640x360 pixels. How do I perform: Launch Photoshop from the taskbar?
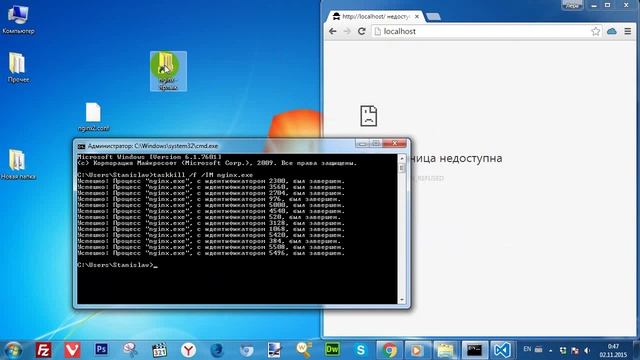[x=101, y=349]
